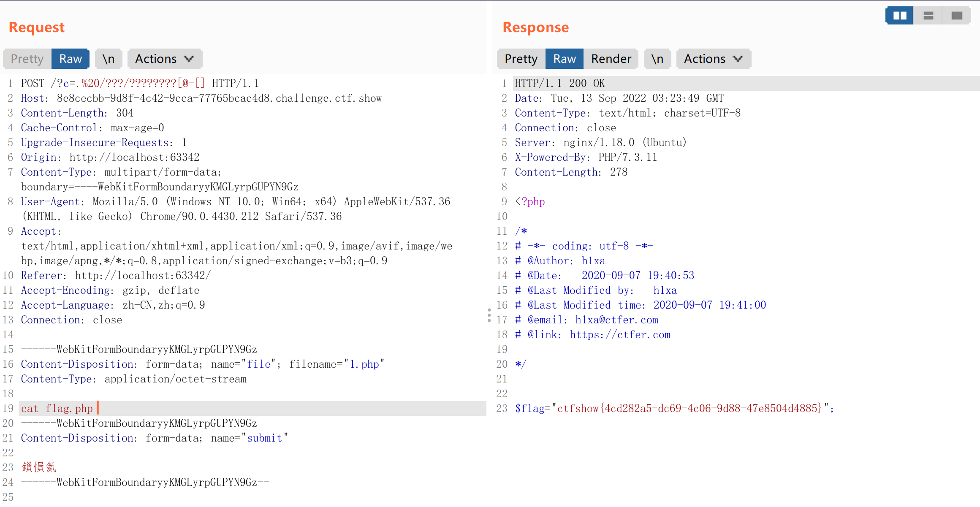980x507 pixels.
Task: Select the Response Raw tab
Action: click(x=565, y=59)
